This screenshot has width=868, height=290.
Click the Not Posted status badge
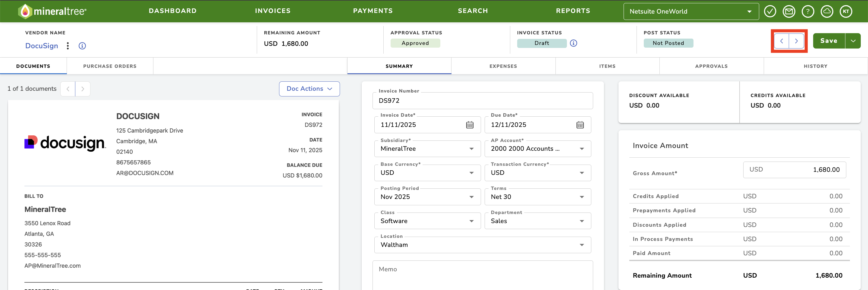point(668,43)
